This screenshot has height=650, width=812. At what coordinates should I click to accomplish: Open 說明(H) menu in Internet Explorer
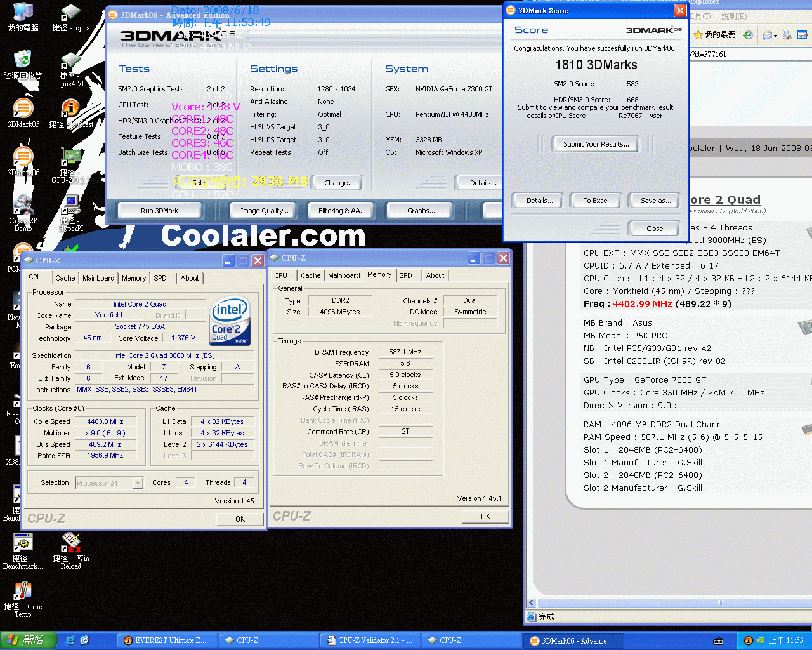coord(733,17)
